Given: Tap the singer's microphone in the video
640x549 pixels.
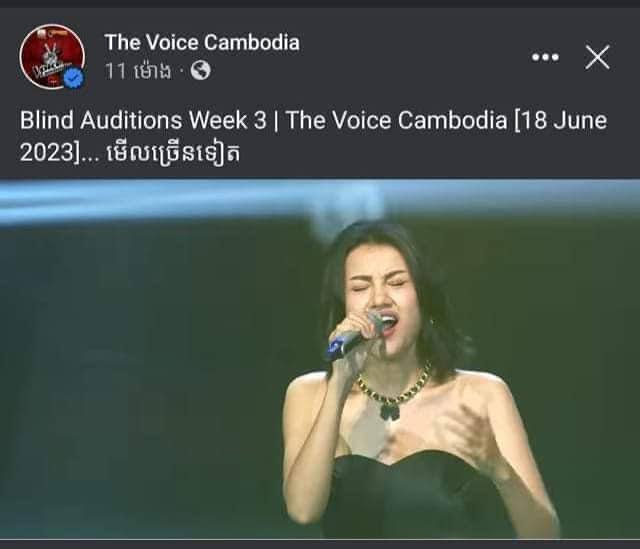Looking at the screenshot, I should point(354,337).
